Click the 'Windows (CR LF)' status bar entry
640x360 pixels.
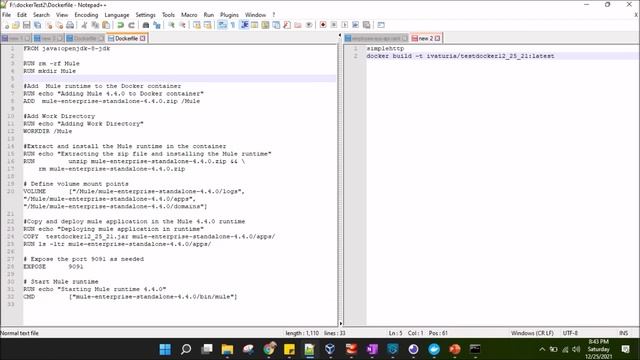point(532,333)
